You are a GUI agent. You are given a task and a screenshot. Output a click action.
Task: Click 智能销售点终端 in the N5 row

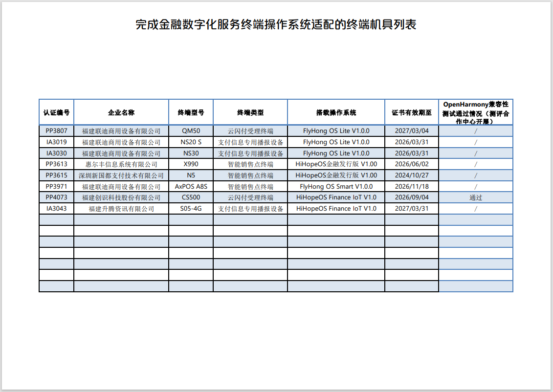tap(250, 175)
